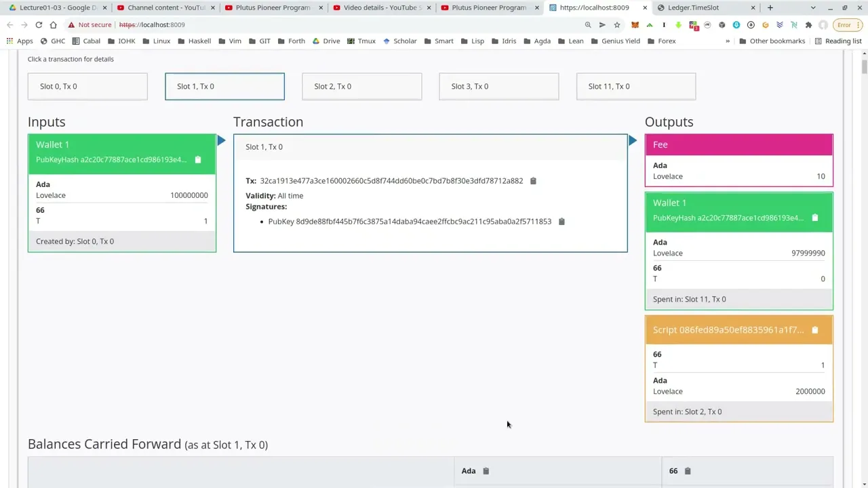868x488 pixels.
Task: Copy the signature PubKey to clipboard
Action: tap(561, 222)
